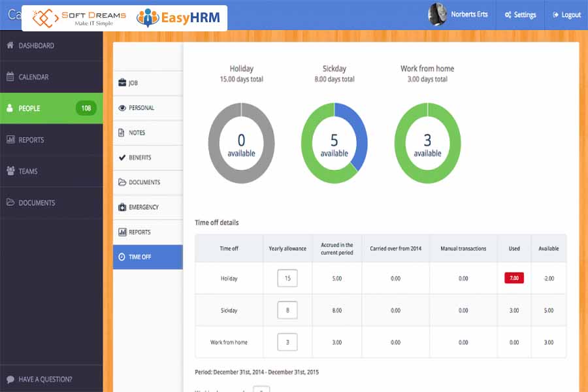Click the Settings link

tap(520, 15)
